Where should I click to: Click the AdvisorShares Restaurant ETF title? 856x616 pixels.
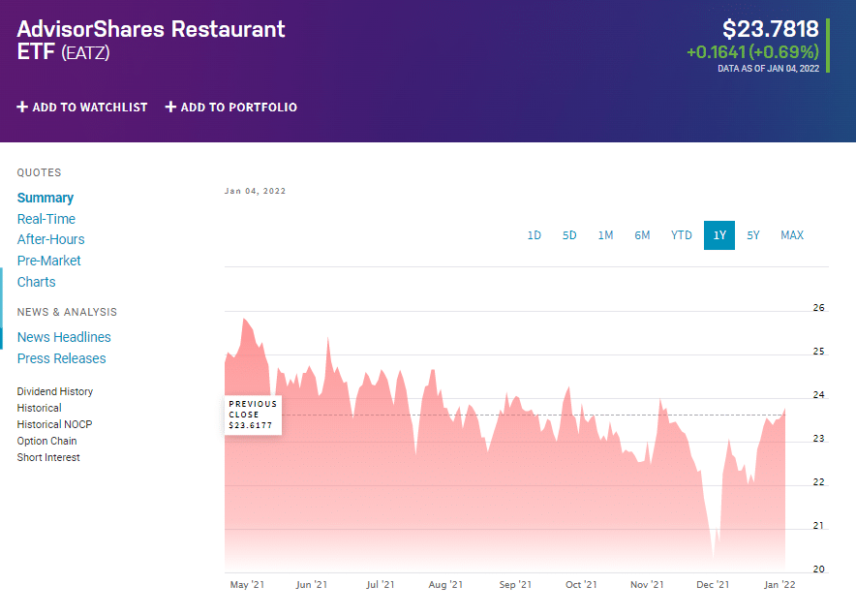pos(151,40)
